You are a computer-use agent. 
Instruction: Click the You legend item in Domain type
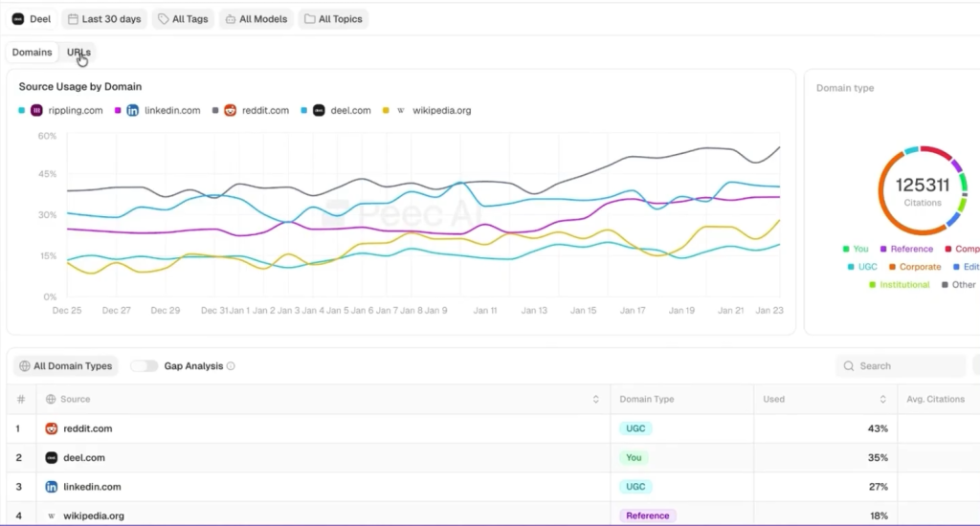856,249
